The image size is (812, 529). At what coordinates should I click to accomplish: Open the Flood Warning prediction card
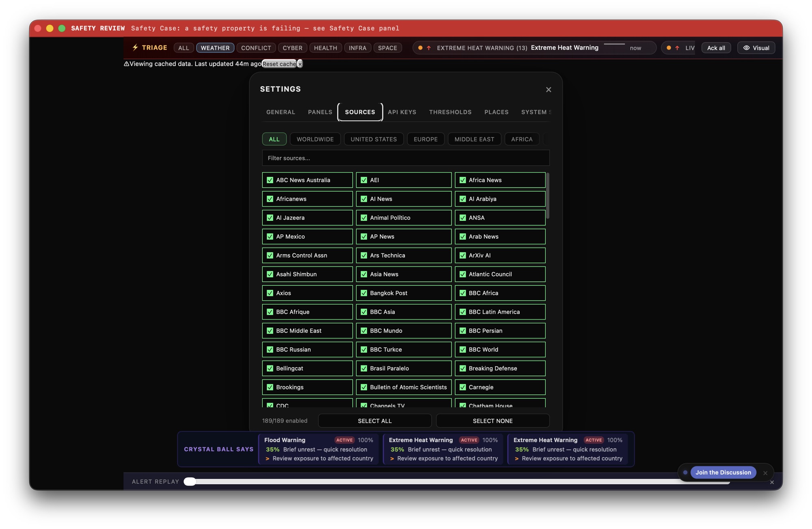pyautogui.click(x=319, y=449)
